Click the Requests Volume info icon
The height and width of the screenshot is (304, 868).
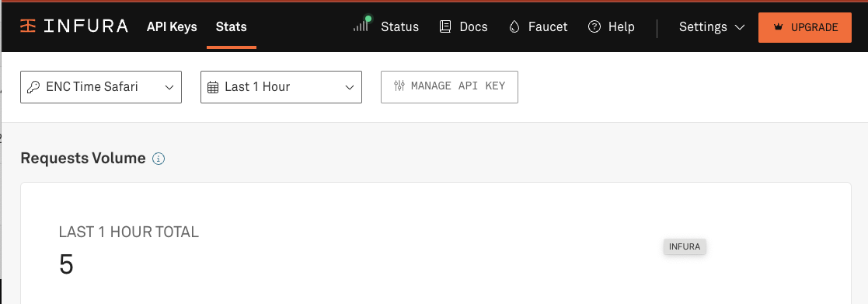(x=159, y=159)
